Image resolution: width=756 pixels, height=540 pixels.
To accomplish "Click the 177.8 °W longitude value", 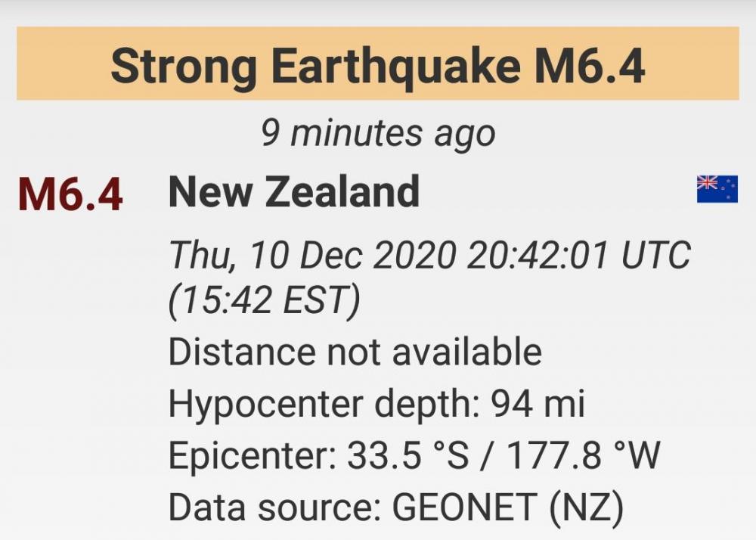I will [x=583, y=456].
